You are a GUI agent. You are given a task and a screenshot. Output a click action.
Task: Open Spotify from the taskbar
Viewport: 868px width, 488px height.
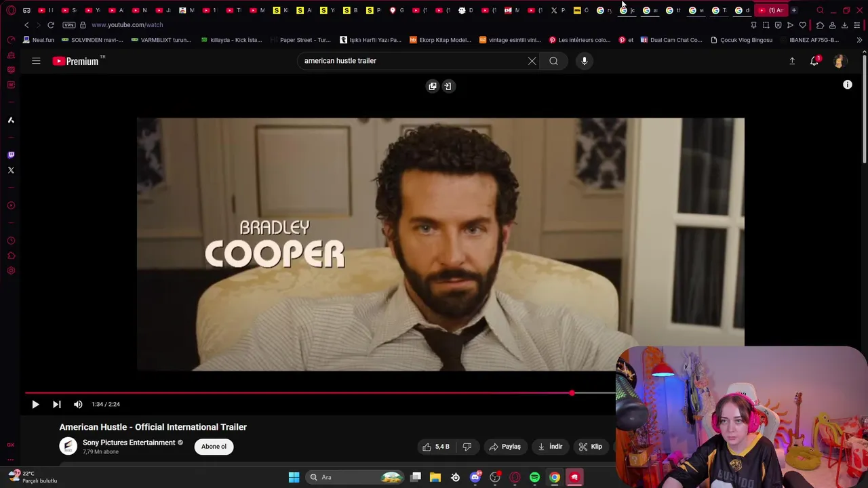click(534, 477)
